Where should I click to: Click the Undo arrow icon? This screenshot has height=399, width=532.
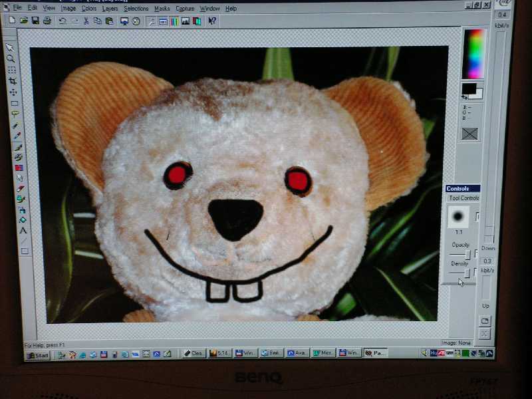pyautogui.click(x=62, y=21)
